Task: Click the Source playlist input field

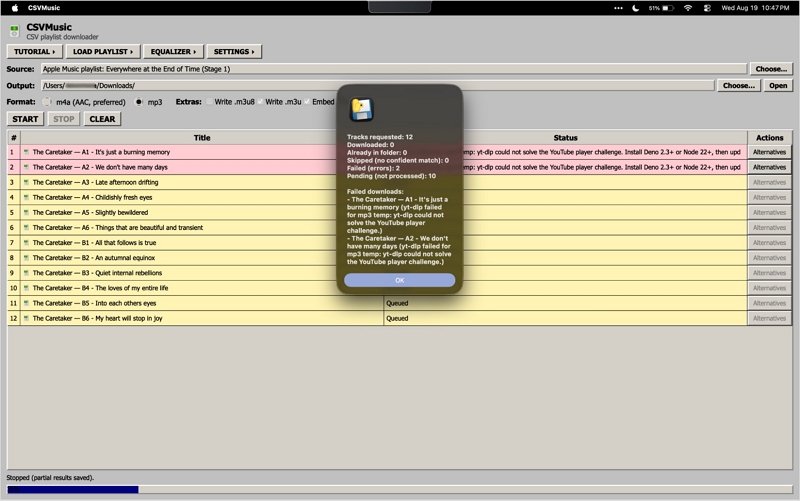Action: (x=394, y=69)
